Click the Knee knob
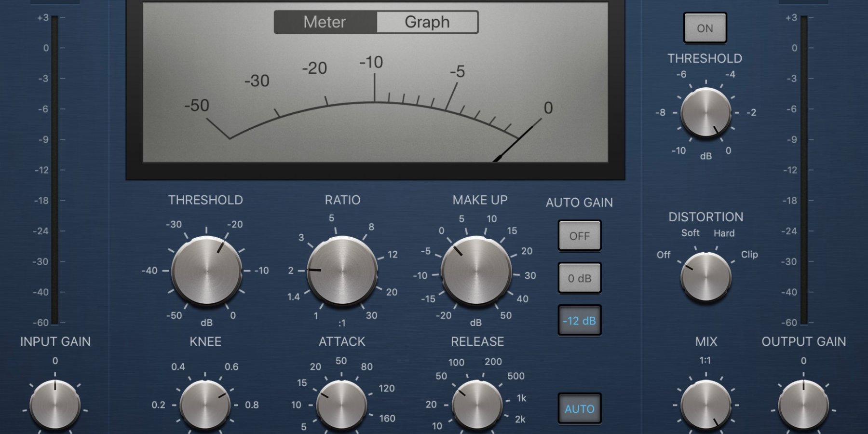The width and height of the screenshot is (868, 434). [x=205, y=405]
